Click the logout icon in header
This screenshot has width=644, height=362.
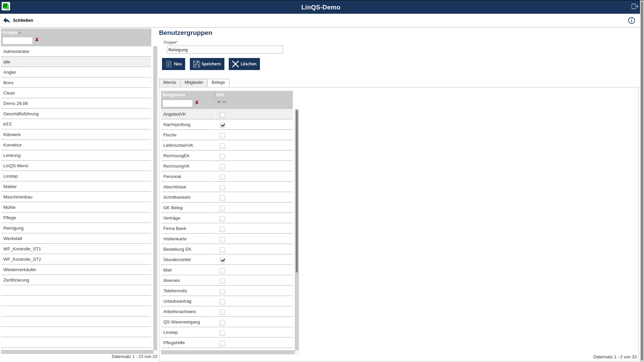[x=635, y=6]
